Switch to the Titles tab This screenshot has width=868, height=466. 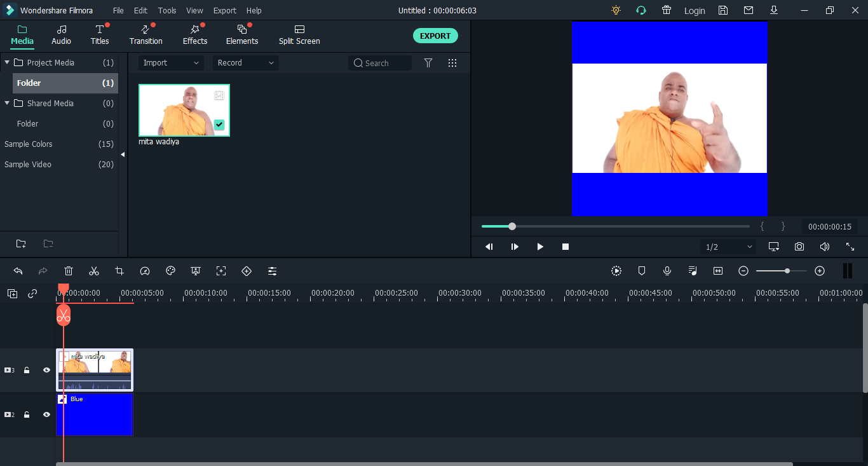[x=100, y=35]
